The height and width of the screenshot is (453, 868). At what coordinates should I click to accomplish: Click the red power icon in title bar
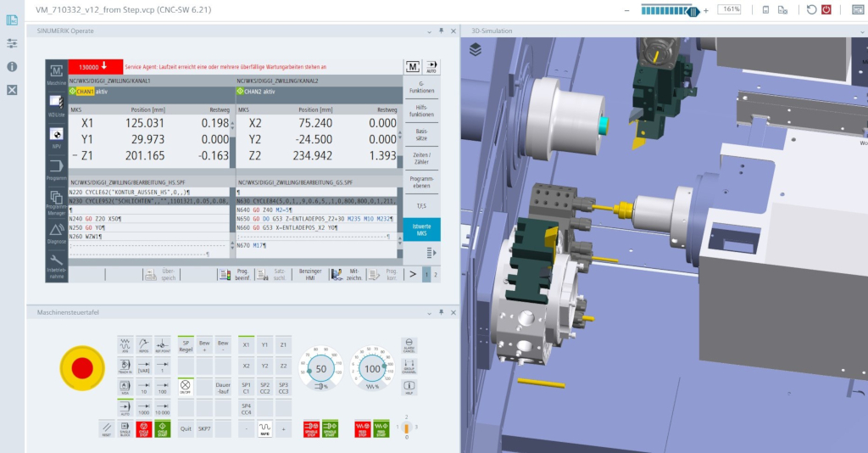click(x=826, y=9)
